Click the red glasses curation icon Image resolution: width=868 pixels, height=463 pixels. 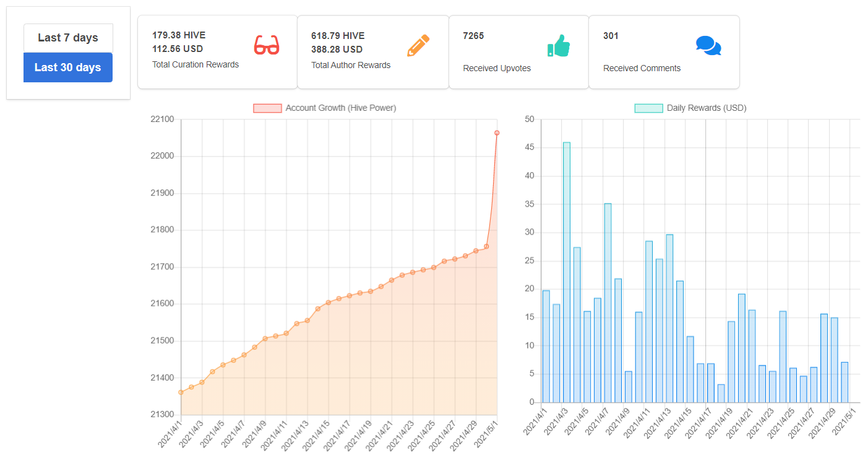pos(267,45)
